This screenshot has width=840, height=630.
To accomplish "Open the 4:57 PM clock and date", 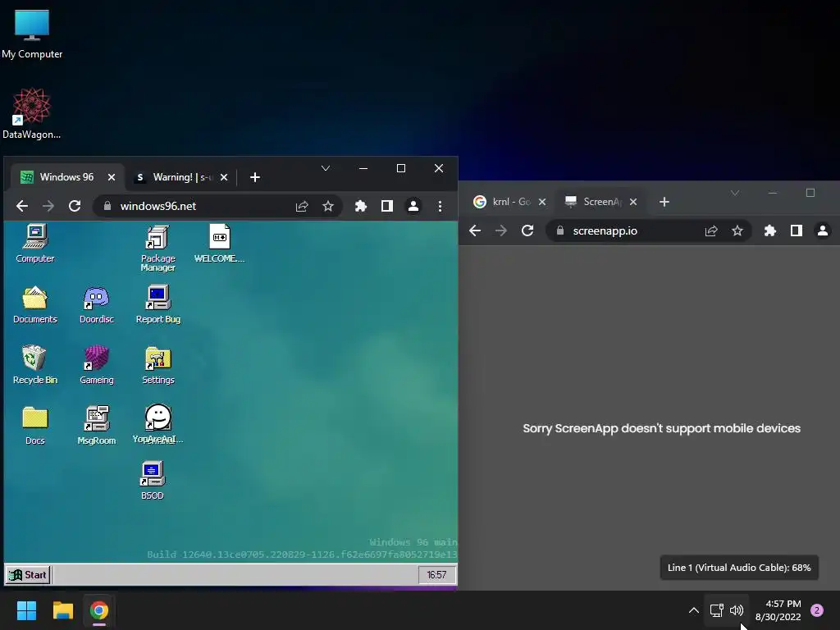I will point(778,610).
